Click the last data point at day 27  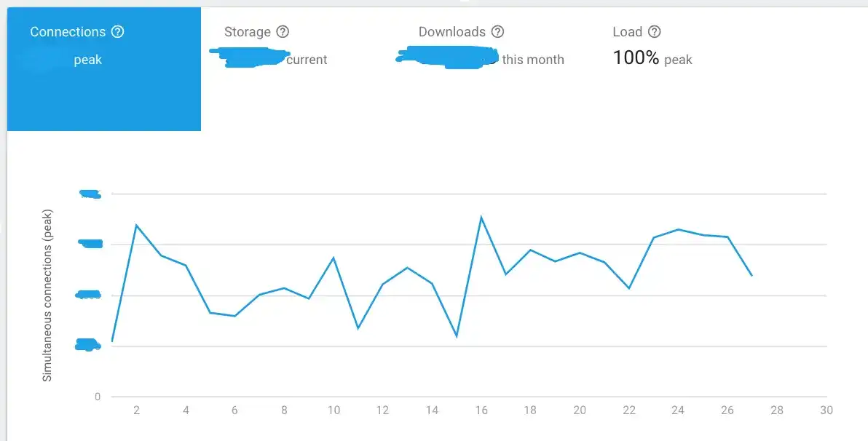click(751, 275)
